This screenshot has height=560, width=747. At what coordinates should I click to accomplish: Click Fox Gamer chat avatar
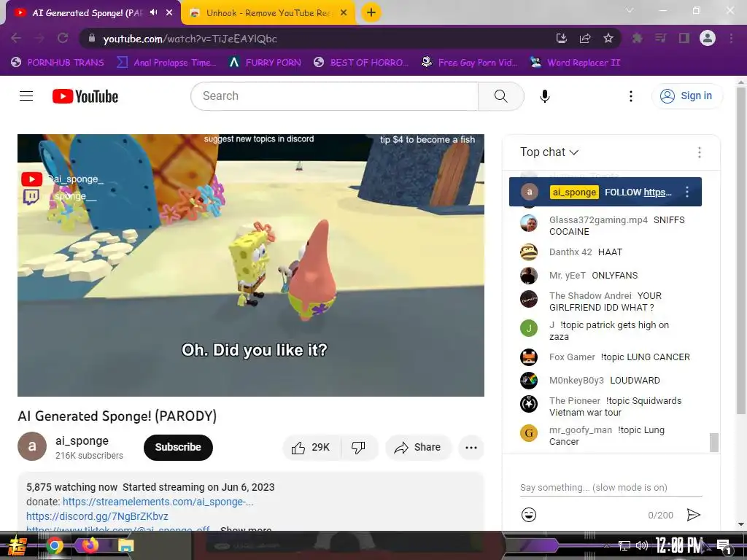pos(528,357)
